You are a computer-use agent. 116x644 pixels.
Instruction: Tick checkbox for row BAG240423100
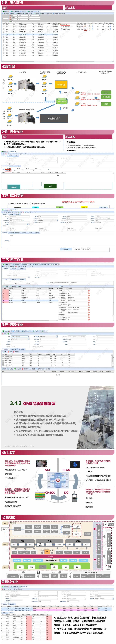click(x=3, y=365)
